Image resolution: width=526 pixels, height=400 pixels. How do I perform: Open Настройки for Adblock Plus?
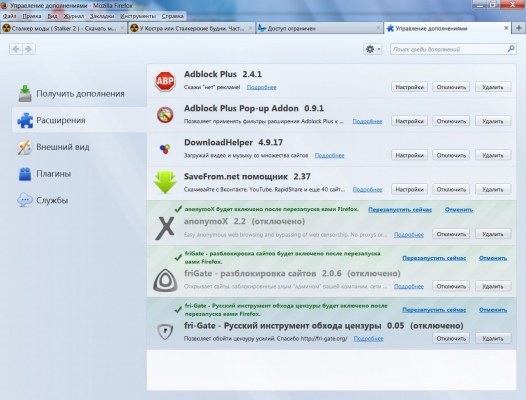pyautogui.click(x=409, y=87)
